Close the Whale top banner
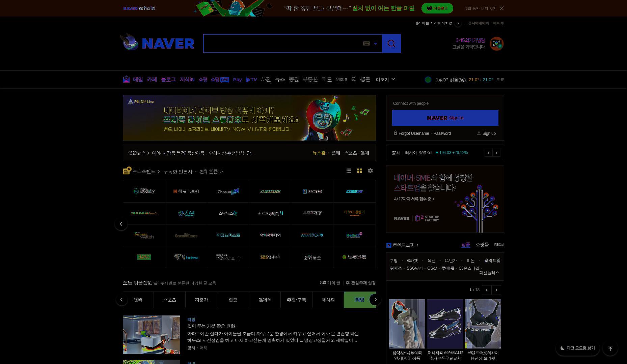 (x=501, y=8)
